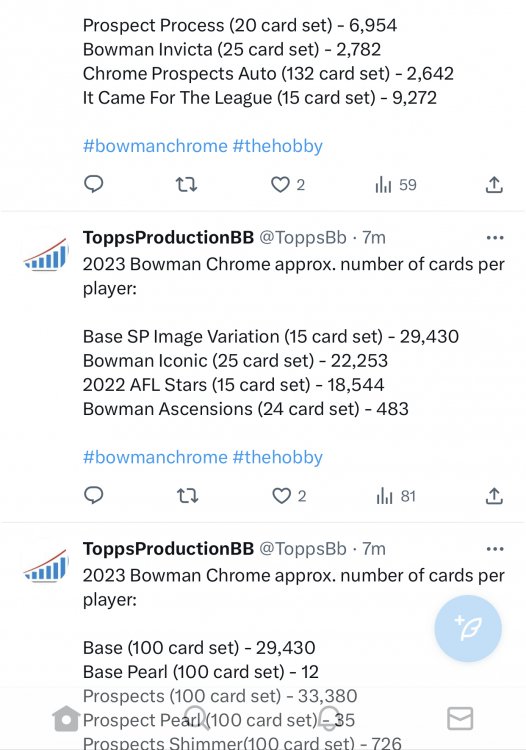
Task: Share the Bowman Ascensions tweet
Action: click(x=494, y=496)
